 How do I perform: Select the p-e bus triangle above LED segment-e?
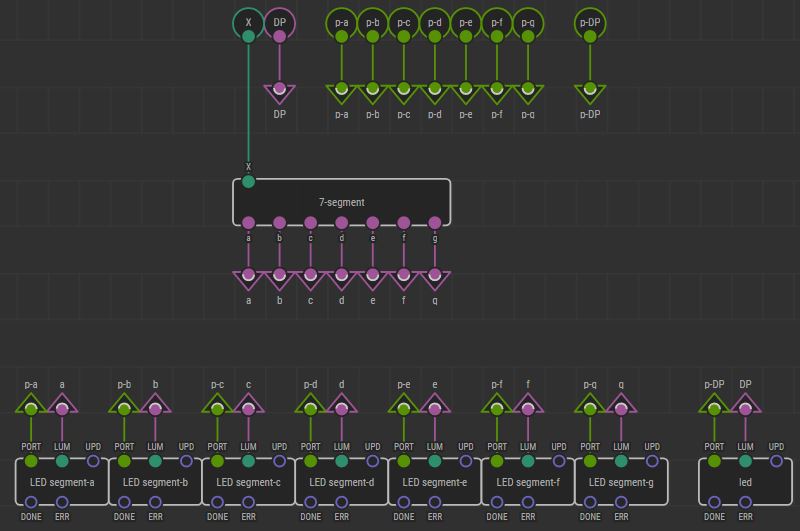coord(404,405)
